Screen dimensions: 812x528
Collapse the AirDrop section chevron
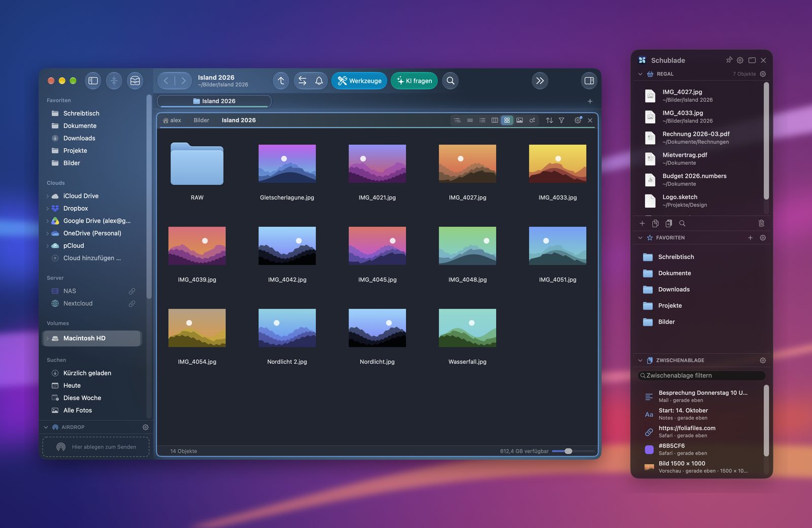(46, 427)
